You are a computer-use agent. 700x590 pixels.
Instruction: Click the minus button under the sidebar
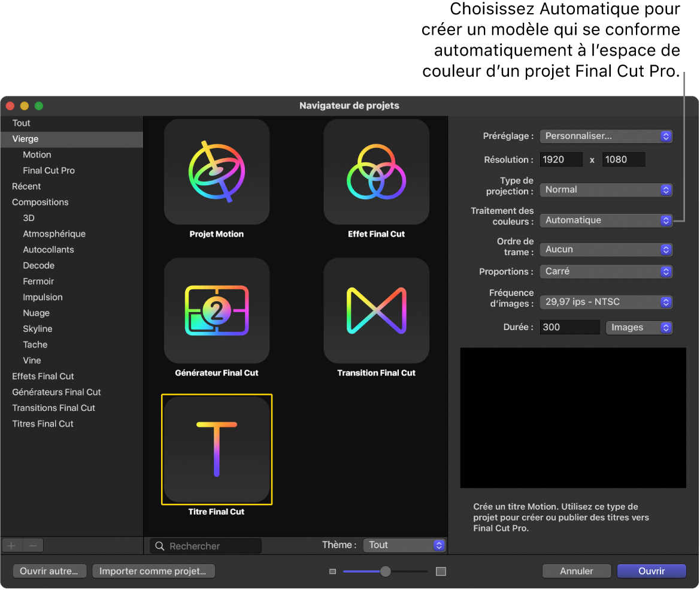(x=32, y=545)
